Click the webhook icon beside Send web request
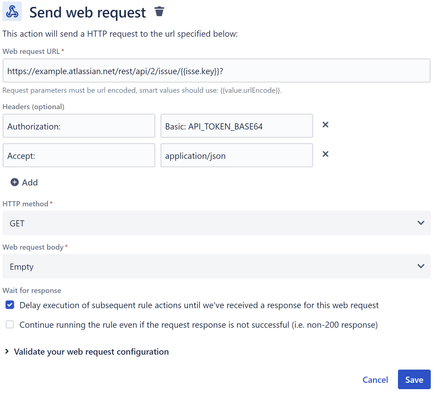443x397 pixels. (x=12, y=12)
